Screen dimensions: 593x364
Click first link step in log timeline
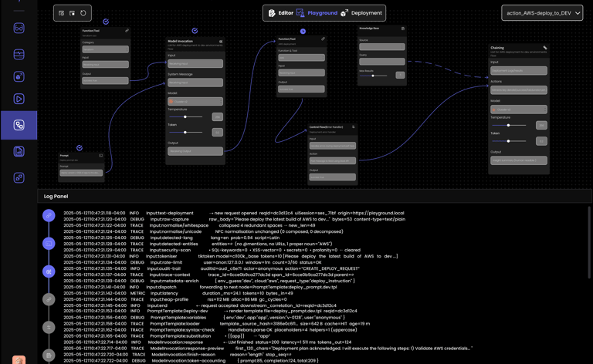click(49, 216)
